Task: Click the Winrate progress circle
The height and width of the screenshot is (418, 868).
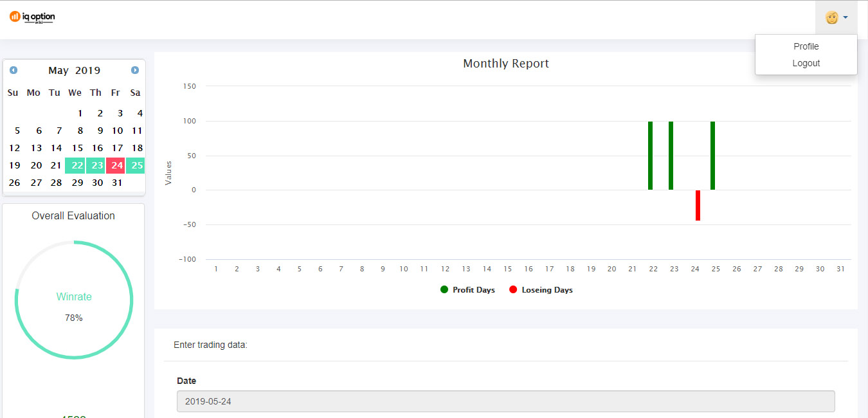Action: pos(74,300)
